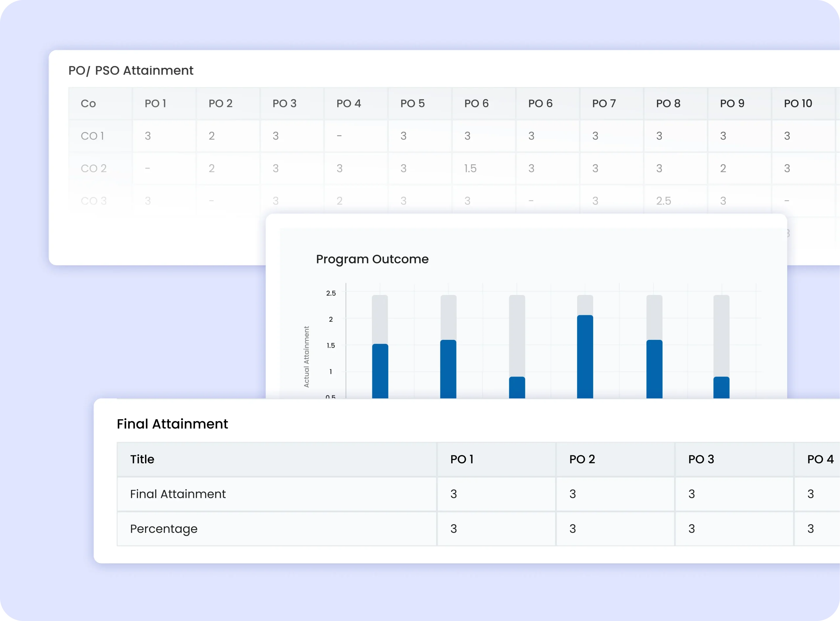Image resolution: width=840 pixels, height=621 pixels.
Task: Click PO 2 header in Final Attainment table
Action: click(x=582, y=459)
